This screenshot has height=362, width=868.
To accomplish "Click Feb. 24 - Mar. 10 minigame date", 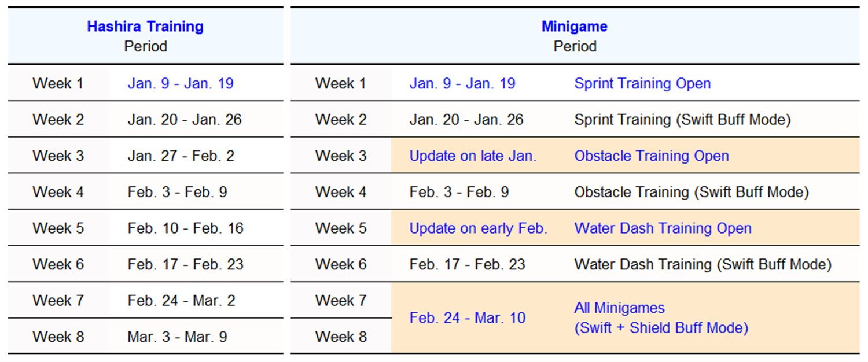I will pyautogui.click(x=468, y=318).
